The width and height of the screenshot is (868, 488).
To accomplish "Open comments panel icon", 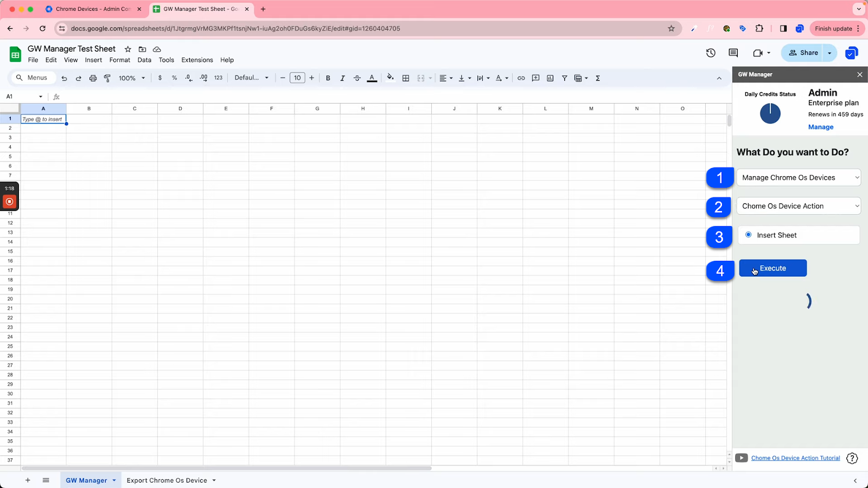I will coord(733,53).
